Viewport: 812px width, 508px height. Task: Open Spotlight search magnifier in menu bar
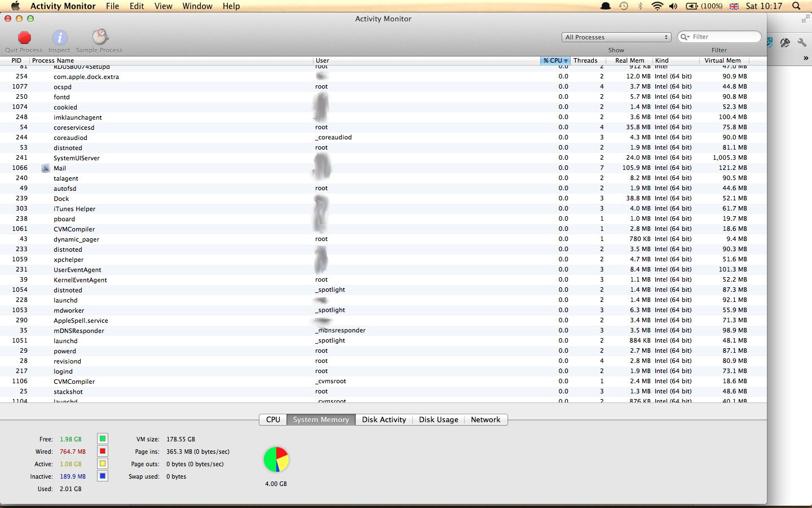coord(796,6)
